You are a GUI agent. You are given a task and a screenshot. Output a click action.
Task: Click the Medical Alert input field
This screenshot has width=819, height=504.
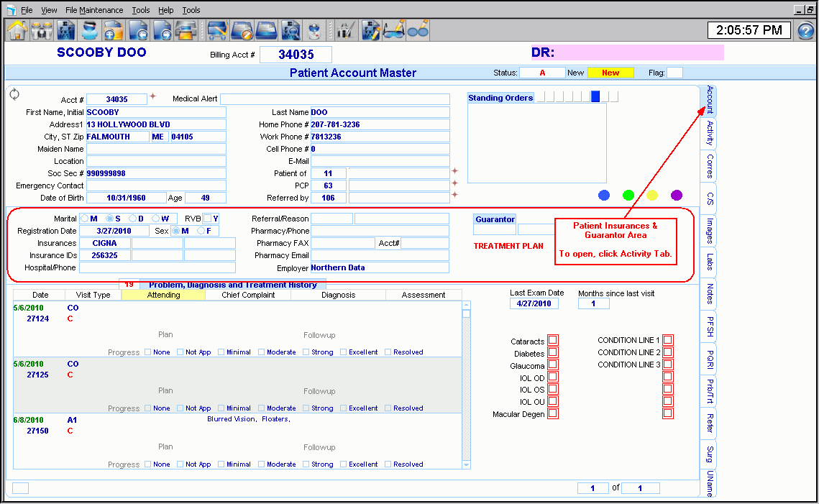click(334, 99)
